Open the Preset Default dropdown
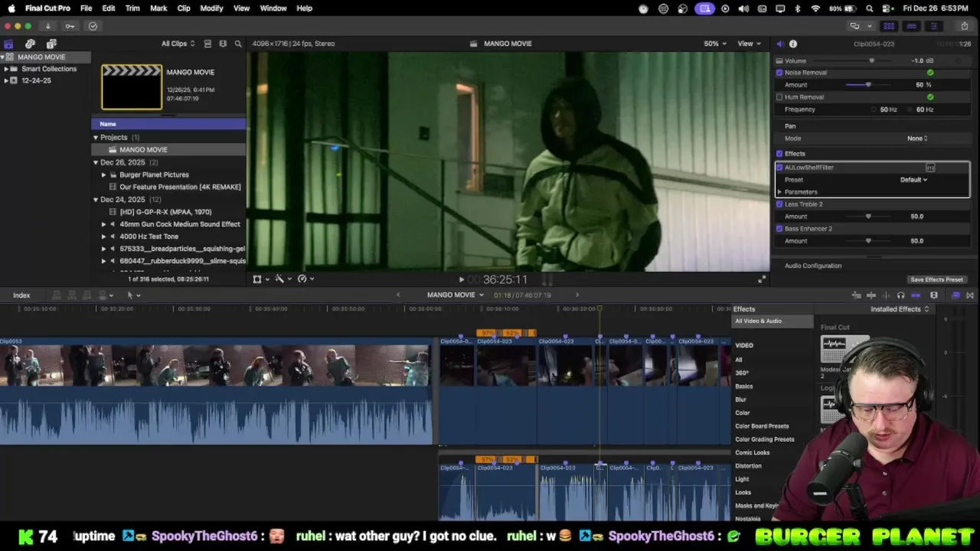Image resolution: width=980 pixels, height=551 pixels. (913, 180)
